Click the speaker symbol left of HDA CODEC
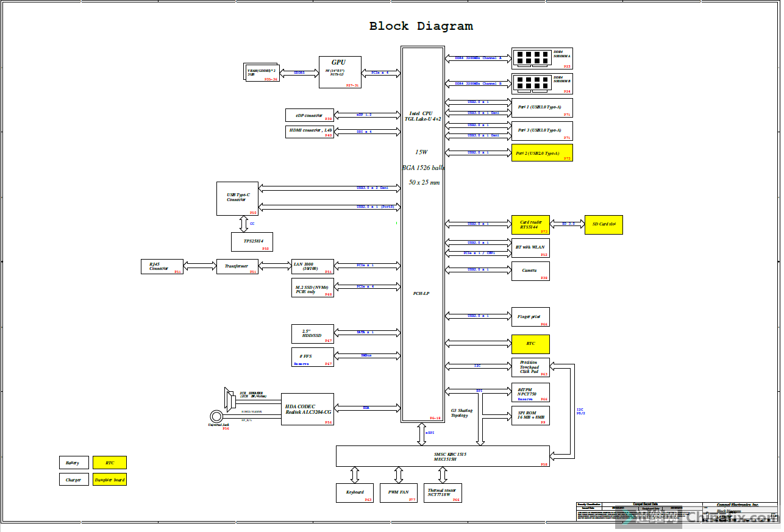784x532 pixels. [x=230, y=399]
